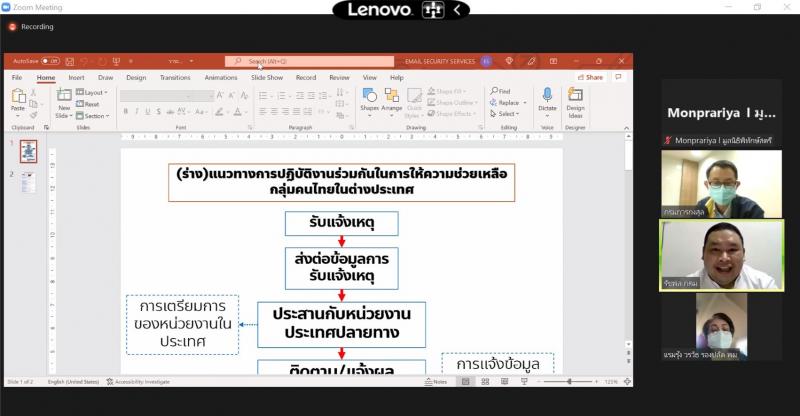Screen dimensions: 800x416
Task: Open the Review ribbon tab
Action: click(x=339, y=78)
